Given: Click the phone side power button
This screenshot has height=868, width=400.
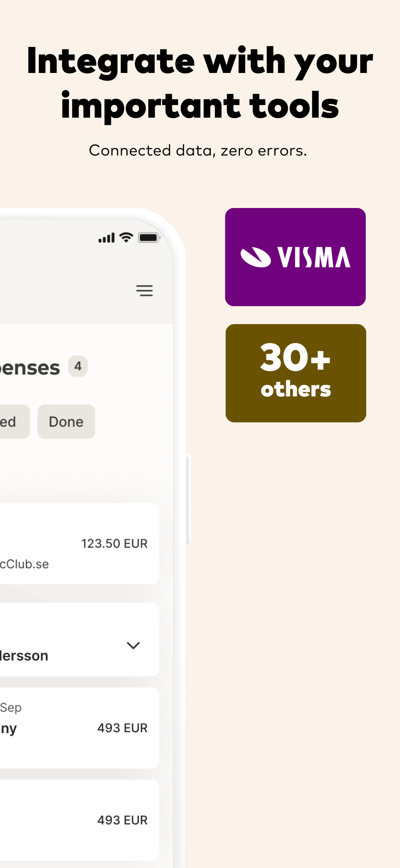Looking at the screenshot, I should click(x=189, y=499).
